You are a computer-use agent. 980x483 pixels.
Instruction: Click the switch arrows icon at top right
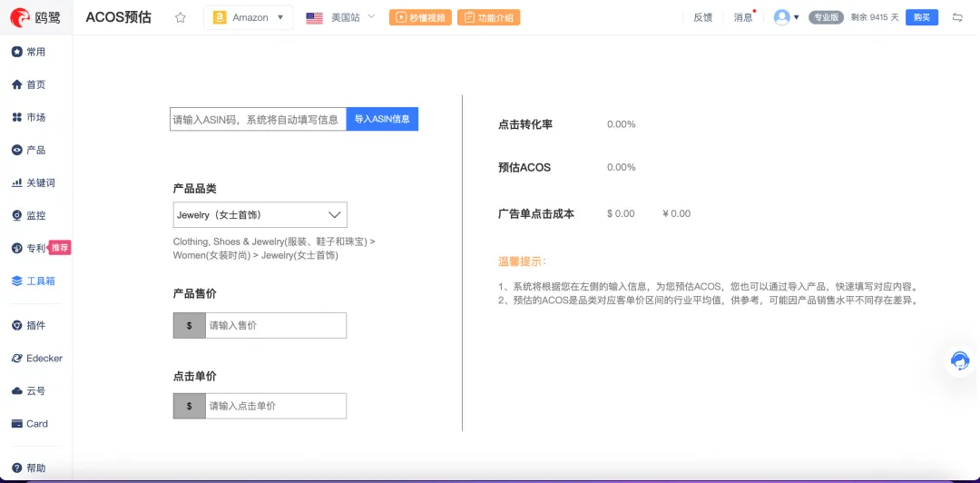[957, 17]
